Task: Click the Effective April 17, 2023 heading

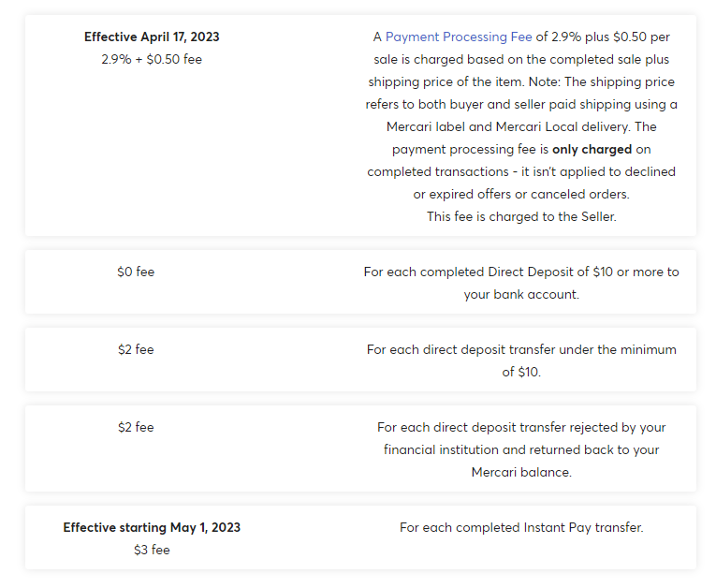Action: click(152, 37)
